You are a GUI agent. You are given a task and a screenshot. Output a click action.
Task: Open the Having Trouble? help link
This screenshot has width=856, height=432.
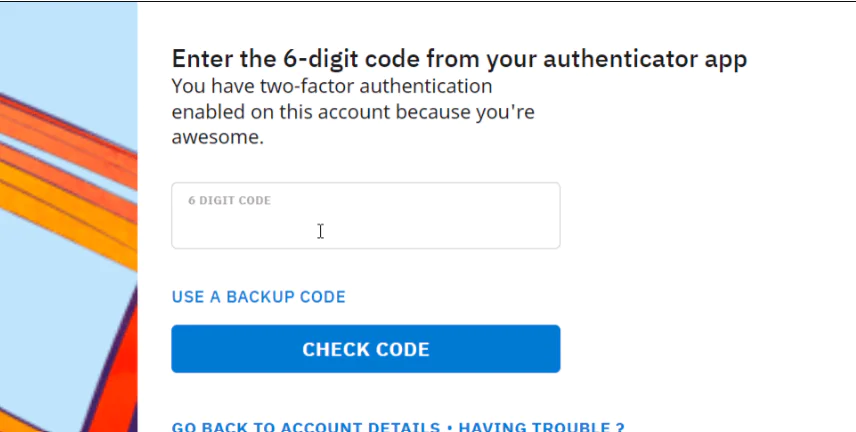click(541, 427)
